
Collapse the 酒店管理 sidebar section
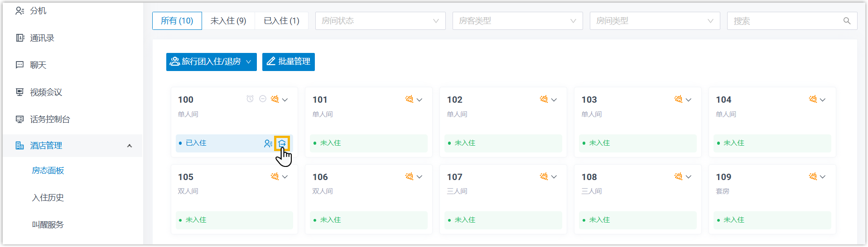point(130,146)
